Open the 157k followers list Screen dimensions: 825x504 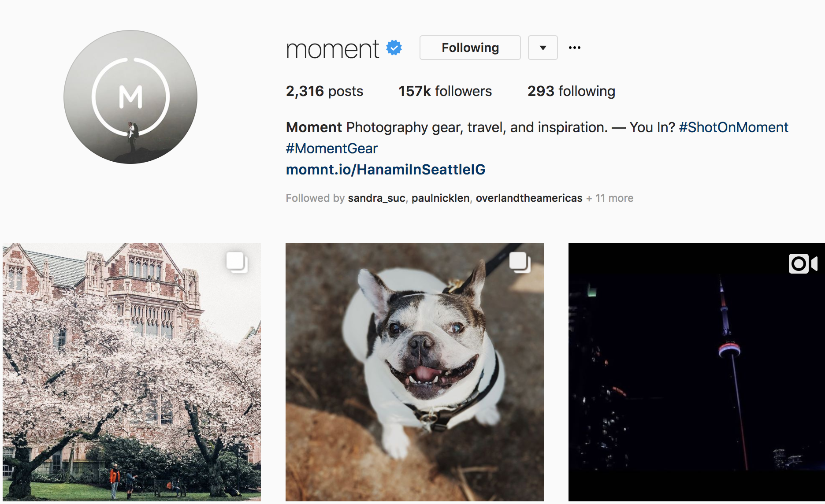(445, 91)
